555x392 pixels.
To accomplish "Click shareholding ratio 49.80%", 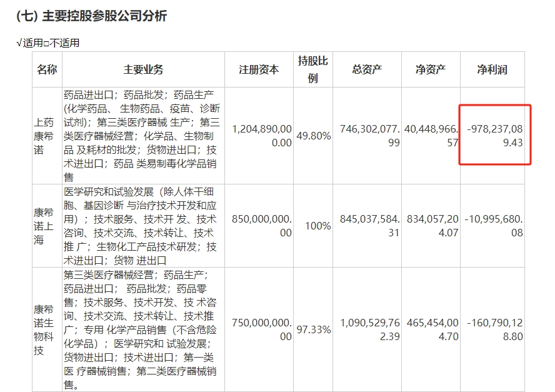I will [314, 136].
